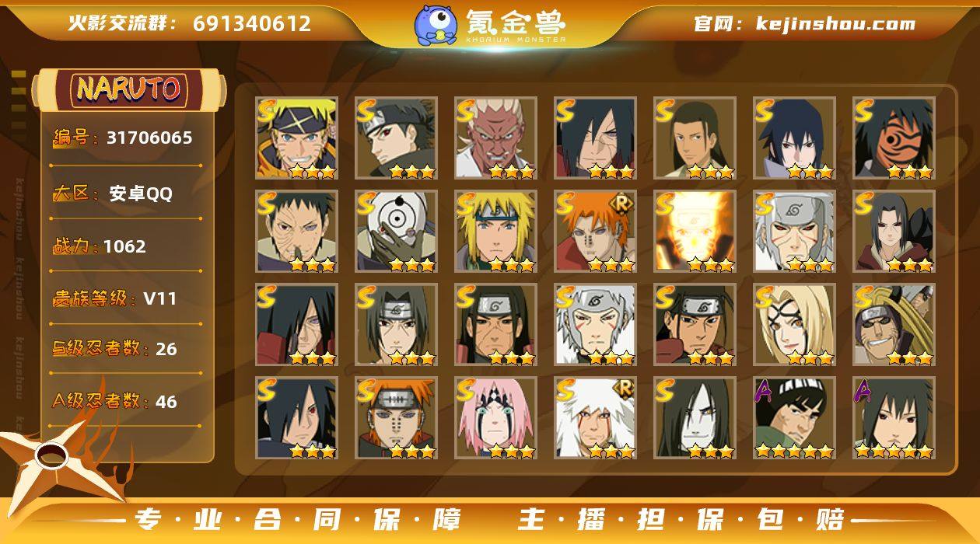Click the Naruto headband portrait in top row

coord(296,138)
